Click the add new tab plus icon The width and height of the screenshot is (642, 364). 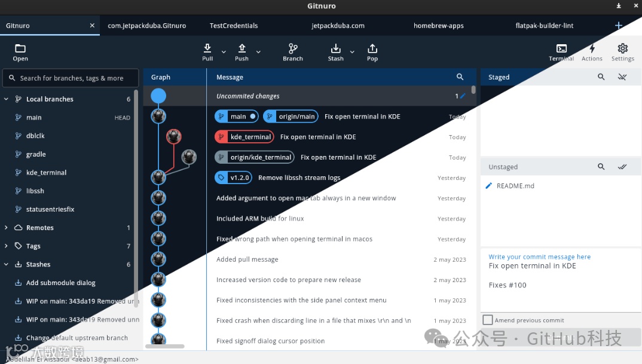pyautogui.click(x=619, y=25)
